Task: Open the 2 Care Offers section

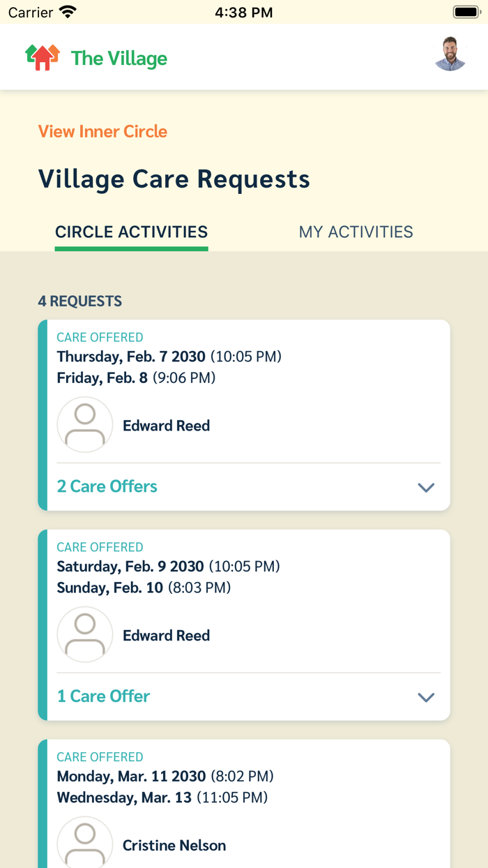Action: coord(107,486)
